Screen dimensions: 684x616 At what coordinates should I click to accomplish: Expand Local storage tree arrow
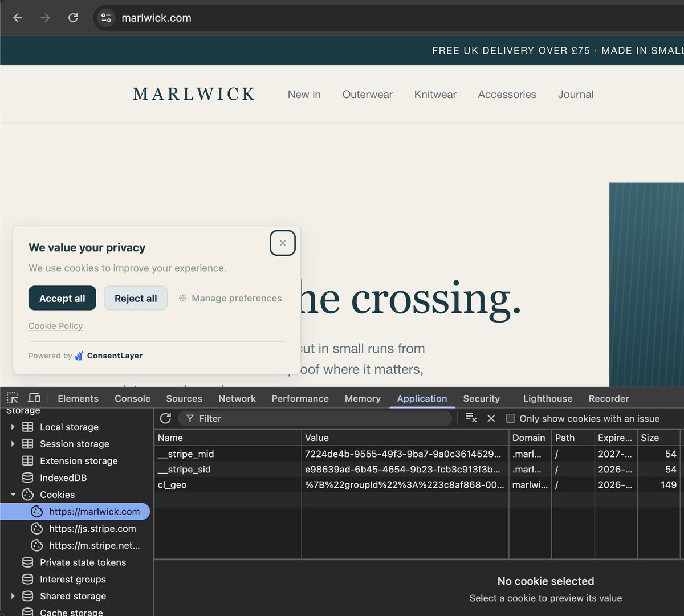[x=13, y=427]
